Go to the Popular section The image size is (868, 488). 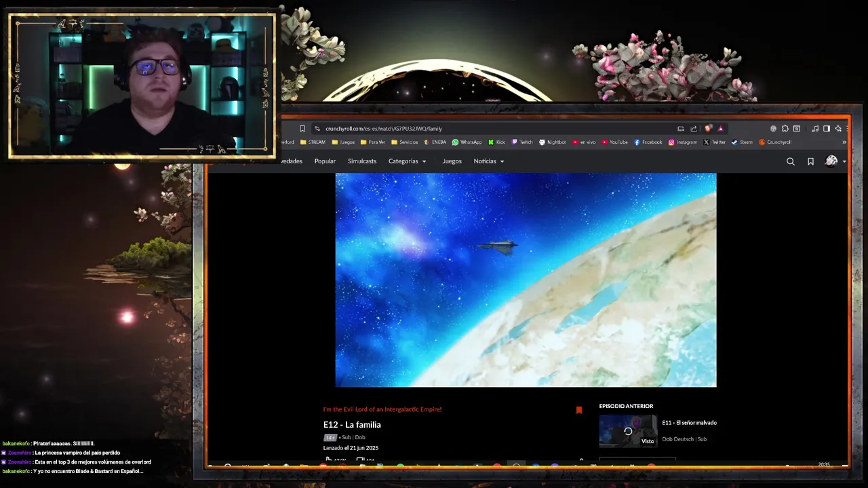(x=325, y=161)
